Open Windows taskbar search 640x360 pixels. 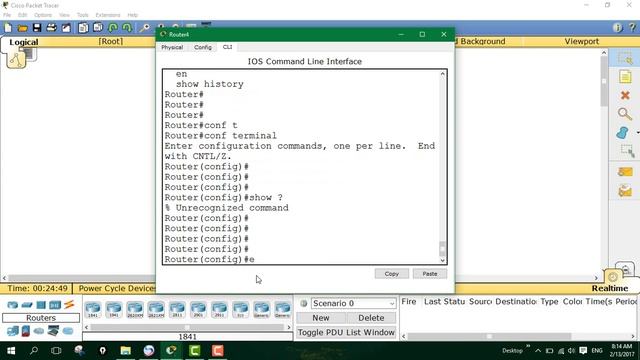coord(34,351)
